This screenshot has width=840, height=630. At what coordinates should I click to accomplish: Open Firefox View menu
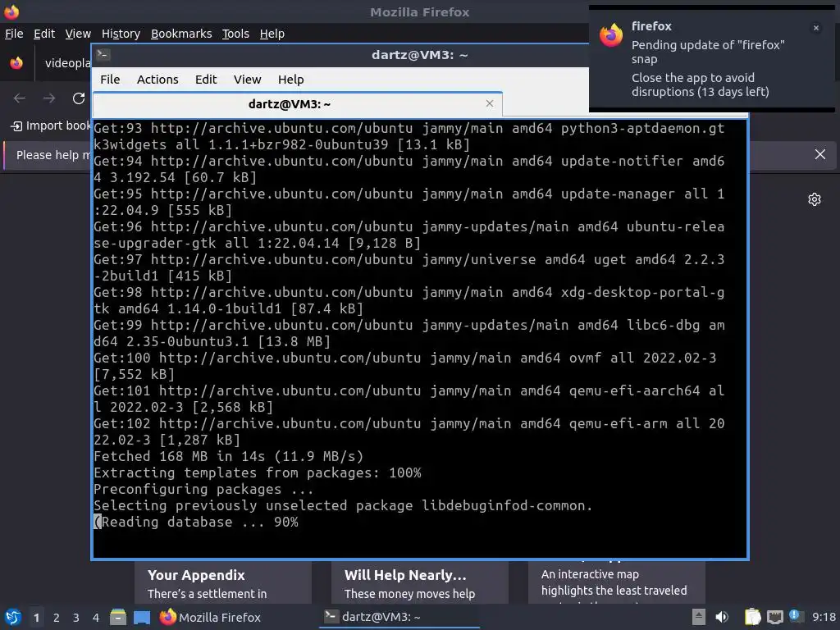pyautogui.click(x=78, y=34)
